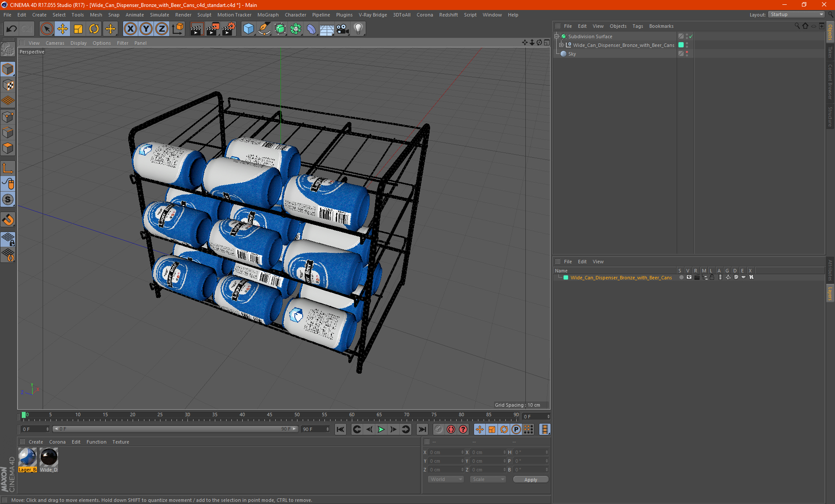Add a Cube primitive object

pos(248,29)
